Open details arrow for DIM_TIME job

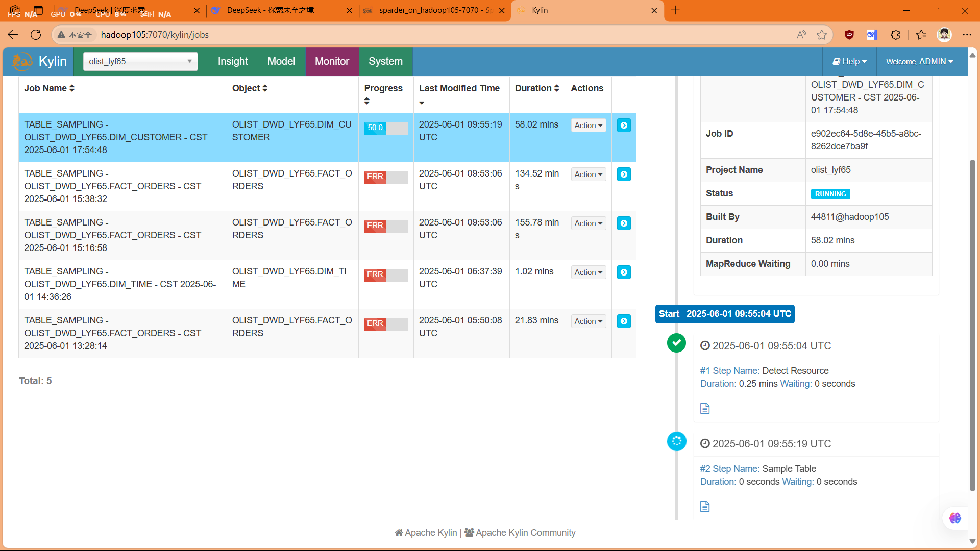(x=624, y=272)
